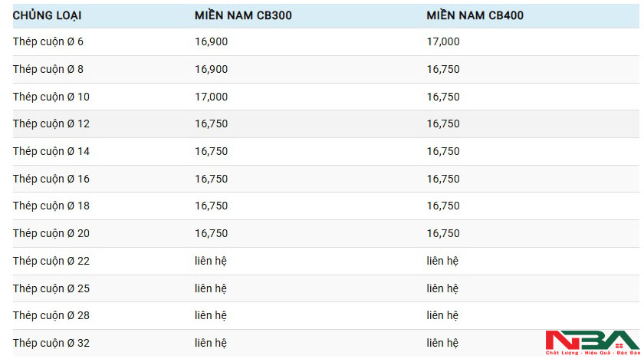Select the Thép cuộn Ø 8 row label

tap(48, 69)
